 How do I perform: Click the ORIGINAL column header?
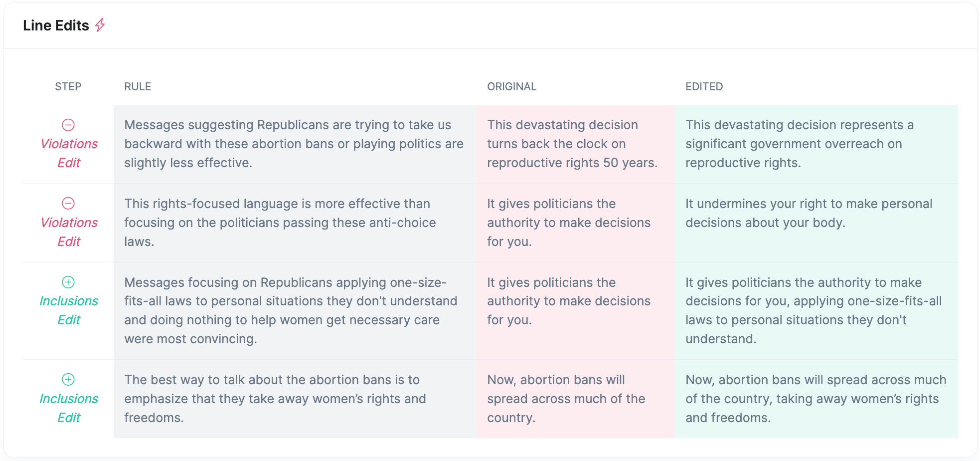pyautogui.click(x=512, y=86)
